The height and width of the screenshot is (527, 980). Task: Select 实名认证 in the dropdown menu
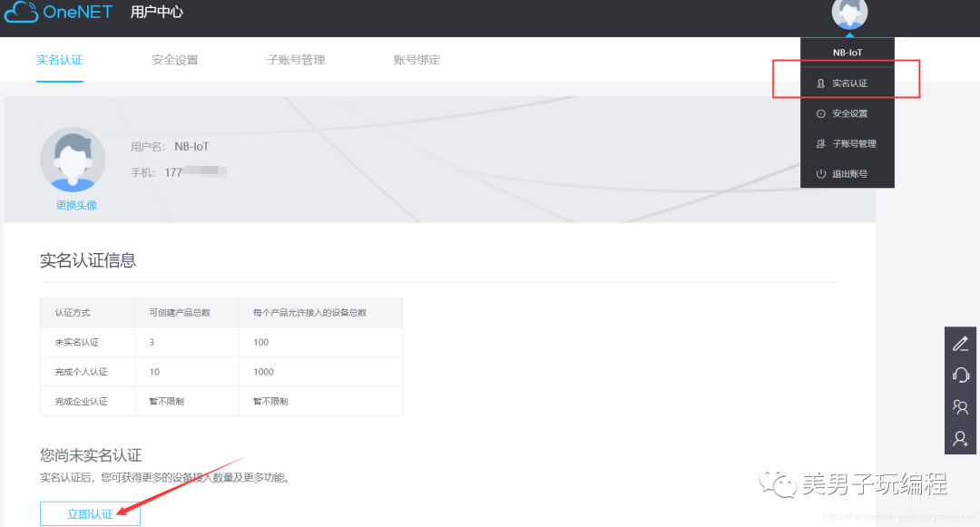click(x=848, y=83)
